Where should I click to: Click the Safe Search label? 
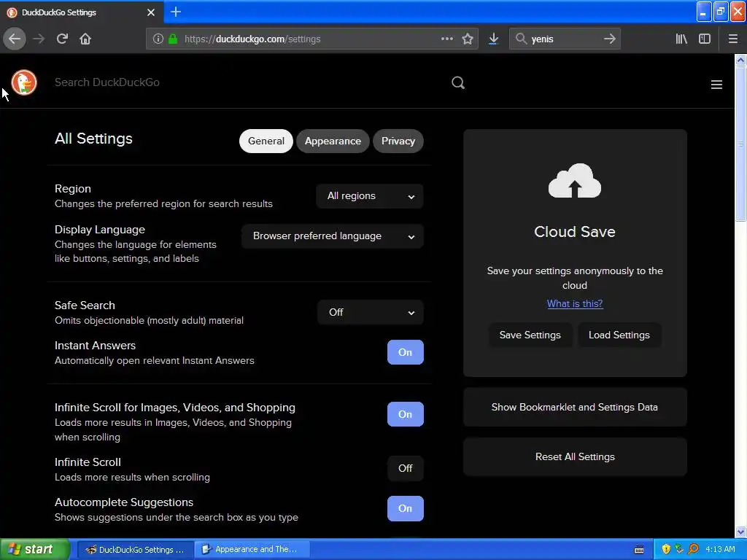tap(85, 306)
